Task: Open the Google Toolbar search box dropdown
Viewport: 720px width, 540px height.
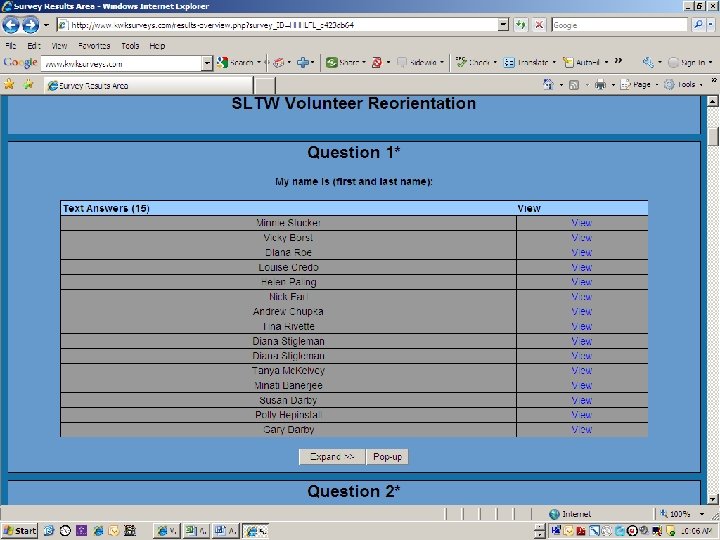Action: click(207, 63)
